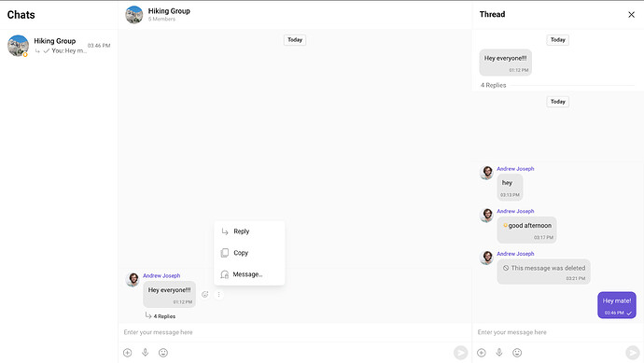Open emoji picker in thread composer
Screen dimensions: 644x363
[517, 353]
